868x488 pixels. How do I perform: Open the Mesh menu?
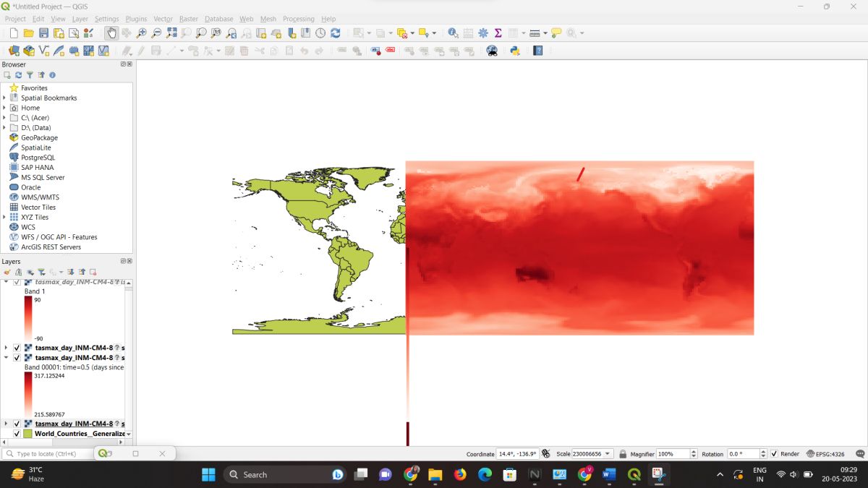[x=268, y=19]
